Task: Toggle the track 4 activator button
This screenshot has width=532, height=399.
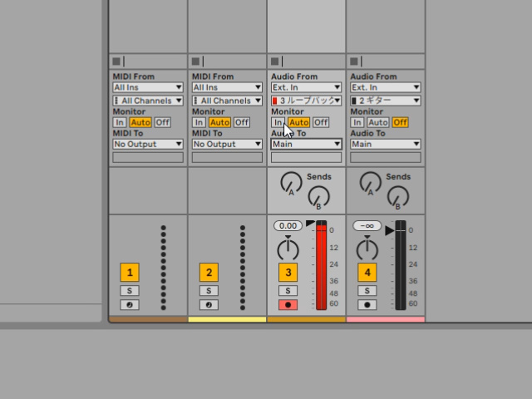Action: pyautogui.click(x=367, y=272)
